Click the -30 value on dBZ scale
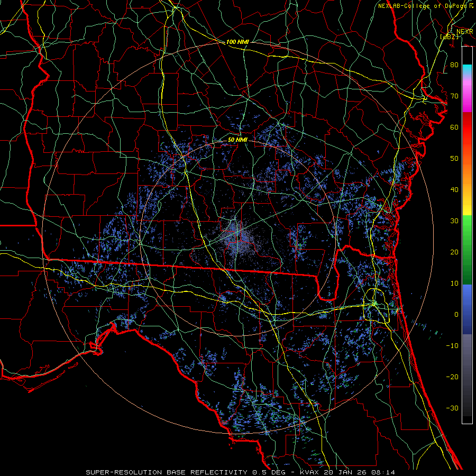 click(x=452, y=408)
